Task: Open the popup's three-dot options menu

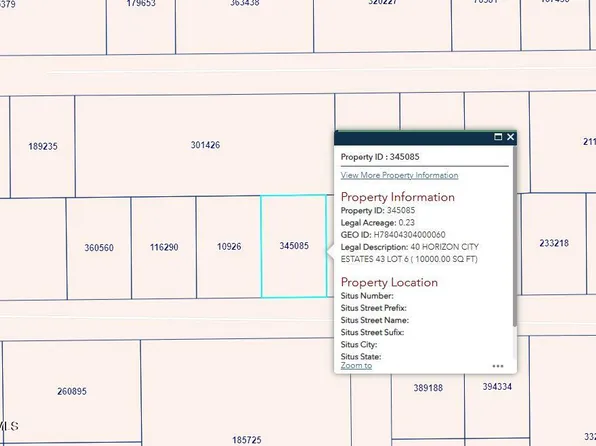Action: click(x=498, y=366)
